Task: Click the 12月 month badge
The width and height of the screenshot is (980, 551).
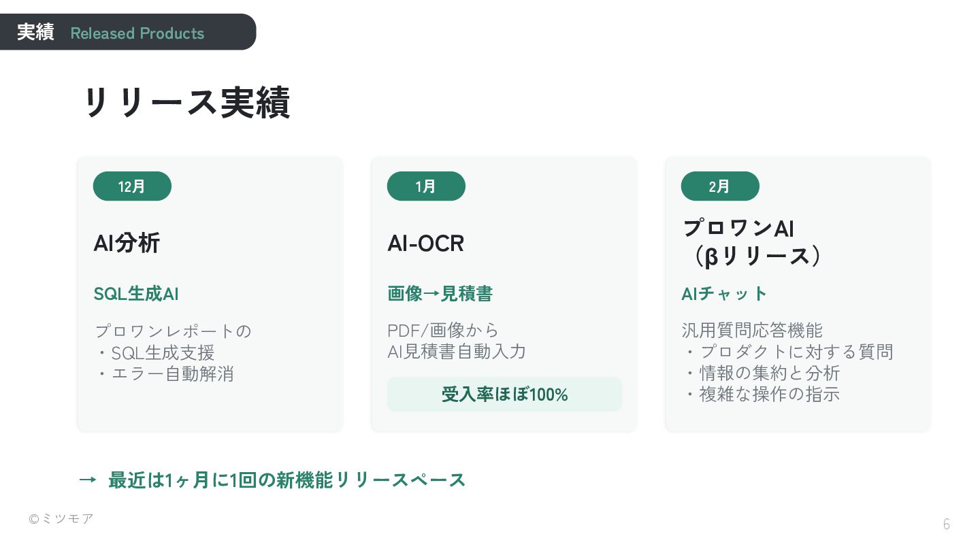Action: pyautogui.click(x=132, y=186)
